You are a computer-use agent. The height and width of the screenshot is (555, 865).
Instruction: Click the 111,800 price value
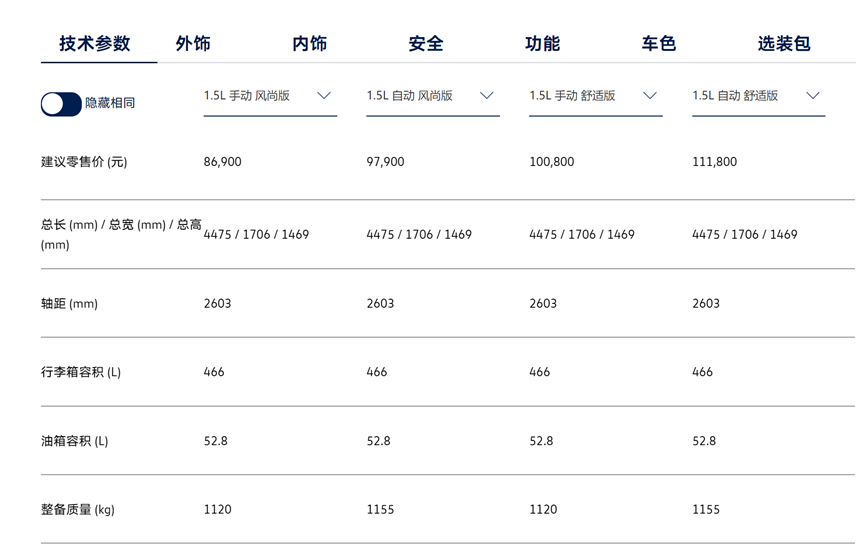(714, 162)
